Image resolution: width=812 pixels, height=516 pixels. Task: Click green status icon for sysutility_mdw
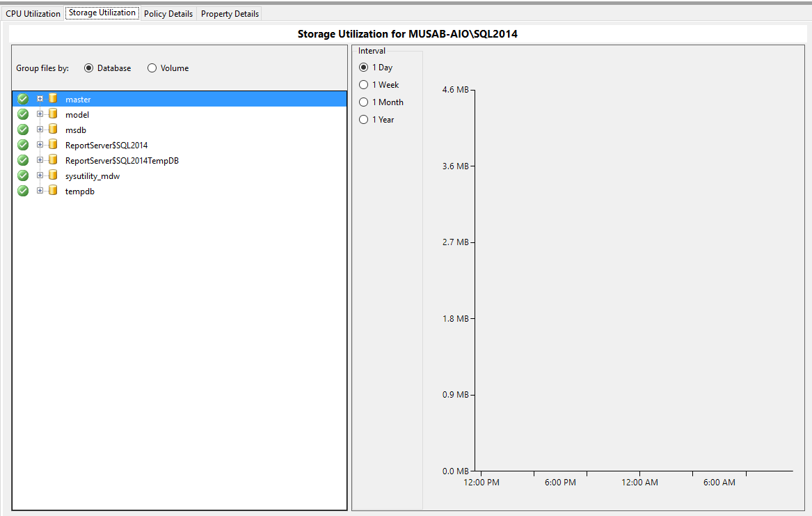pos(23,175)
